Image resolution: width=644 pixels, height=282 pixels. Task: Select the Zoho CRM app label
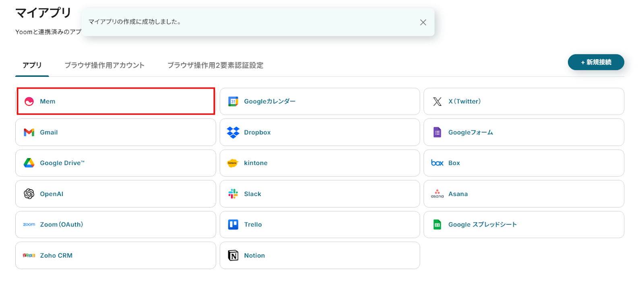tap(56, 255)
